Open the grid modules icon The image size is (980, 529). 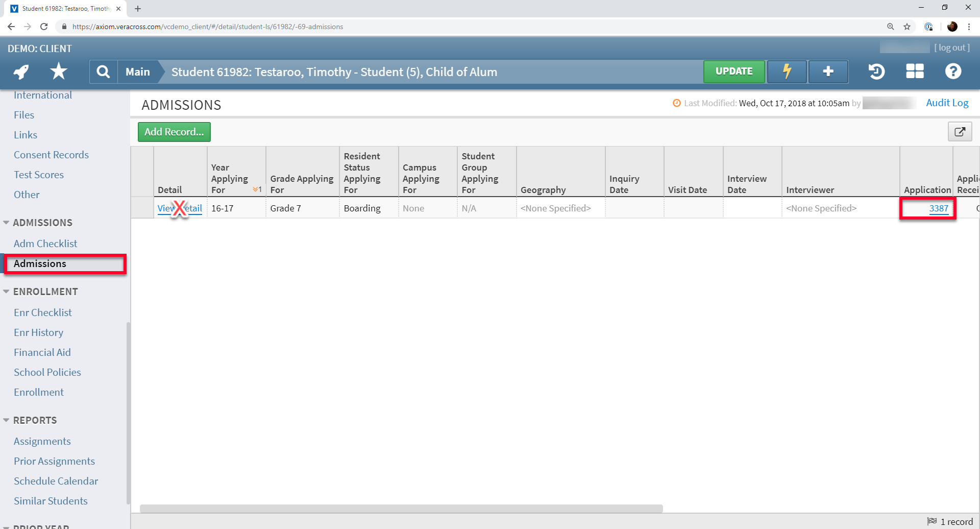915,71
